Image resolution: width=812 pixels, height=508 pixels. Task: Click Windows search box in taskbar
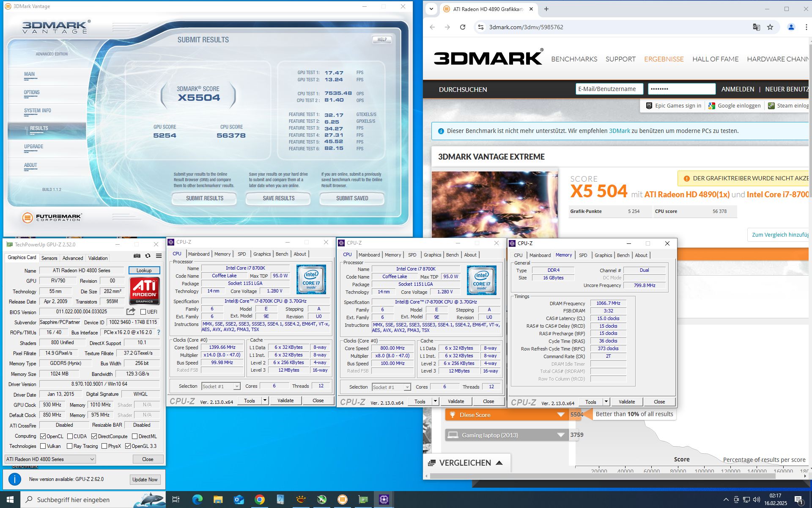point(93,500)
